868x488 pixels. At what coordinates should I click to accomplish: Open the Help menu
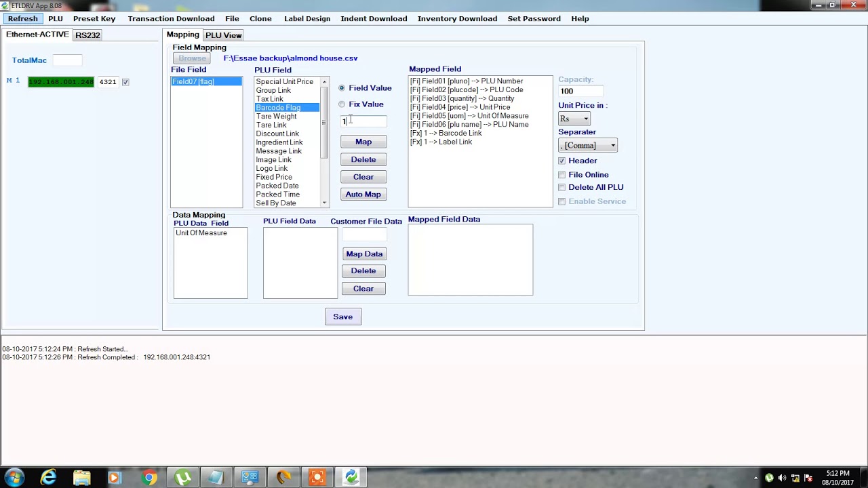click(580, 19)
